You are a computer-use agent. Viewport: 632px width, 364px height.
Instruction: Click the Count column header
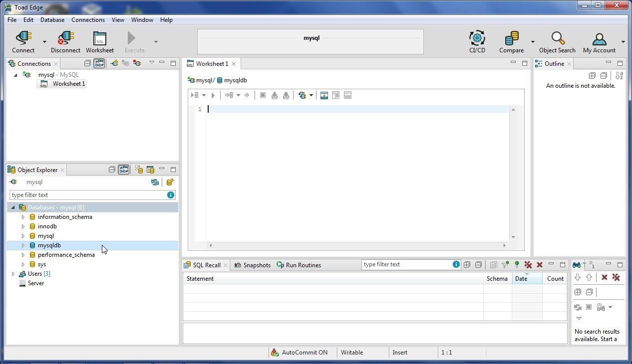pos(555,279)
